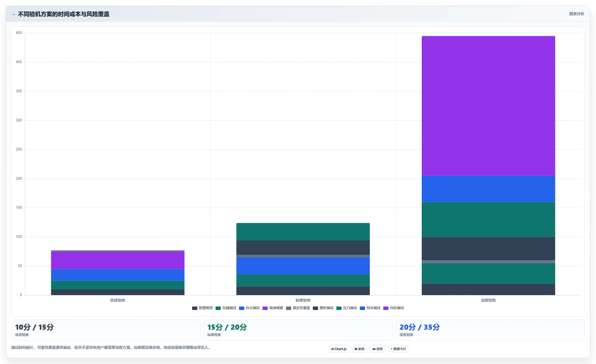Click the blue 办公测试 segment of the 标准验收 bar
Viewport: 596px width, 364px height.
click(303, 266)
